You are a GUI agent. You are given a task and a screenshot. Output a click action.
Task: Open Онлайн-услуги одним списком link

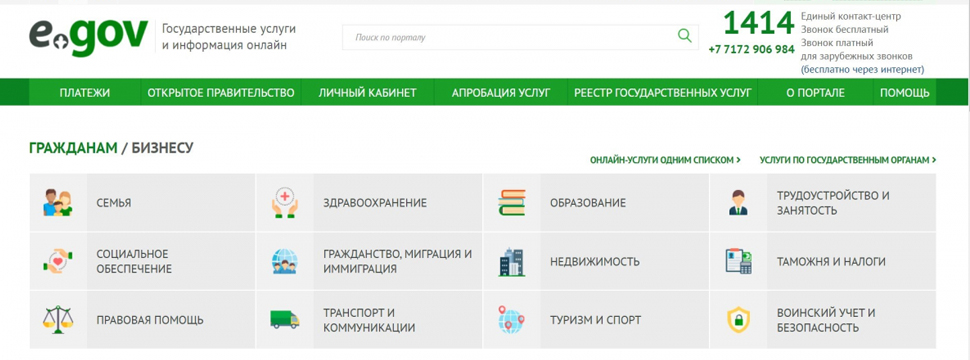tap(666, 160)
